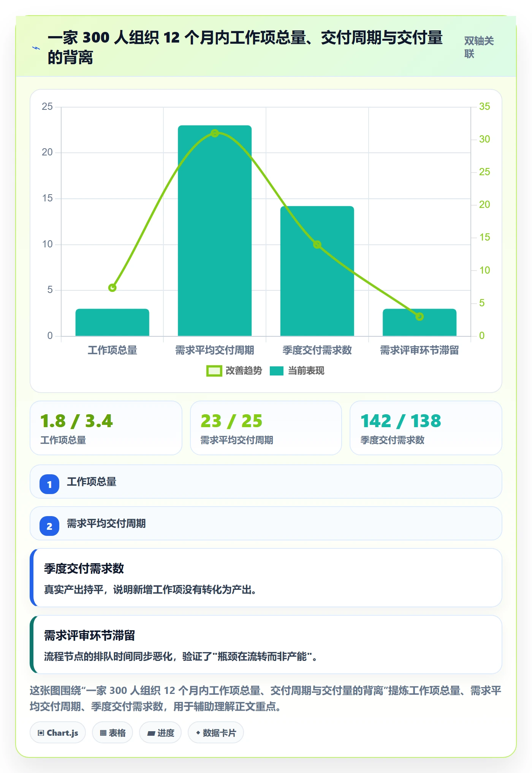532x773 pixels.
Task: Click the 当前表现 teal legend swatch
Action: (x=277, y=371)
